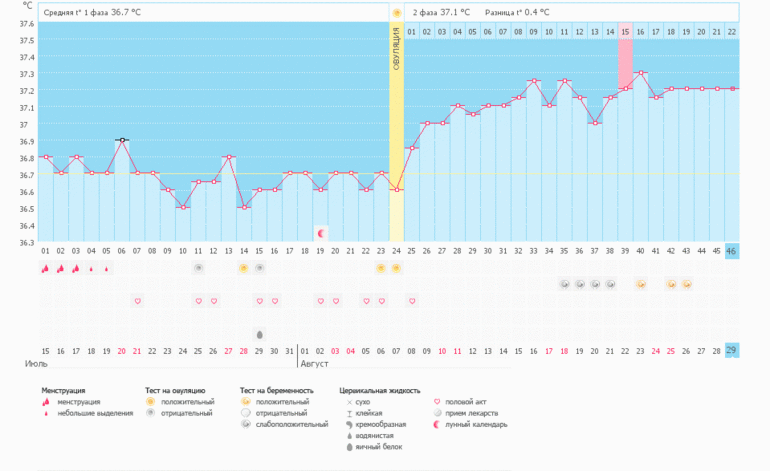Select the pregnancy test icon on day 37
The height and width of the screenshot is (471, 770).
(595, 284)
